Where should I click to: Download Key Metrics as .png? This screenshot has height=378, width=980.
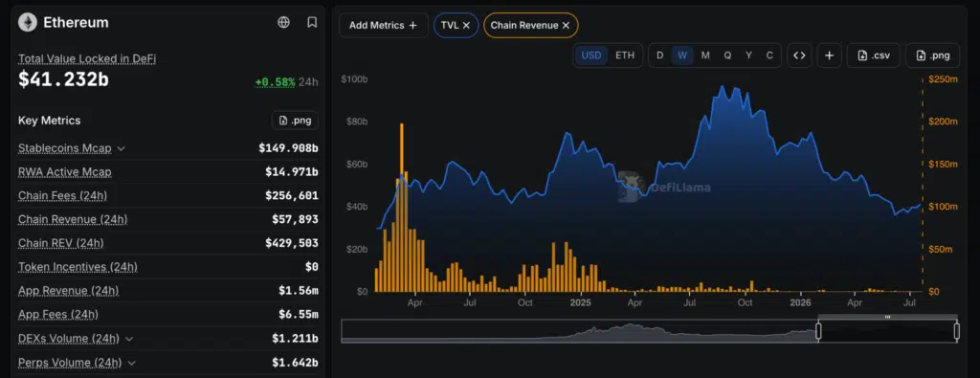coord(295,121)
